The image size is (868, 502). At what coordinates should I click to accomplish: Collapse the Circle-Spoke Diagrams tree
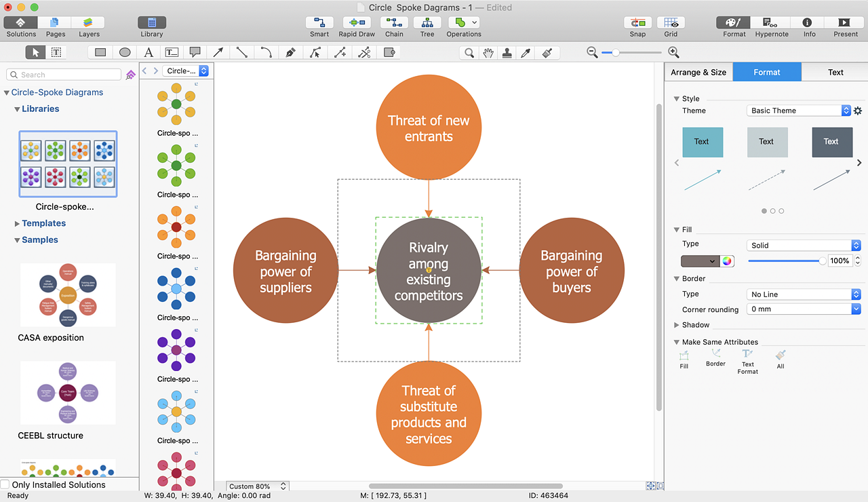pos(7,93)
